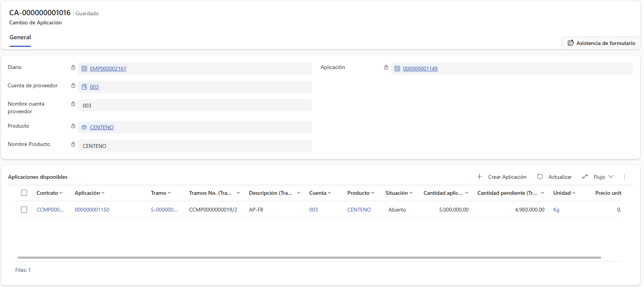
Task: Select the row checkbox for application 000000001150
Action: [x=24, y=210]
